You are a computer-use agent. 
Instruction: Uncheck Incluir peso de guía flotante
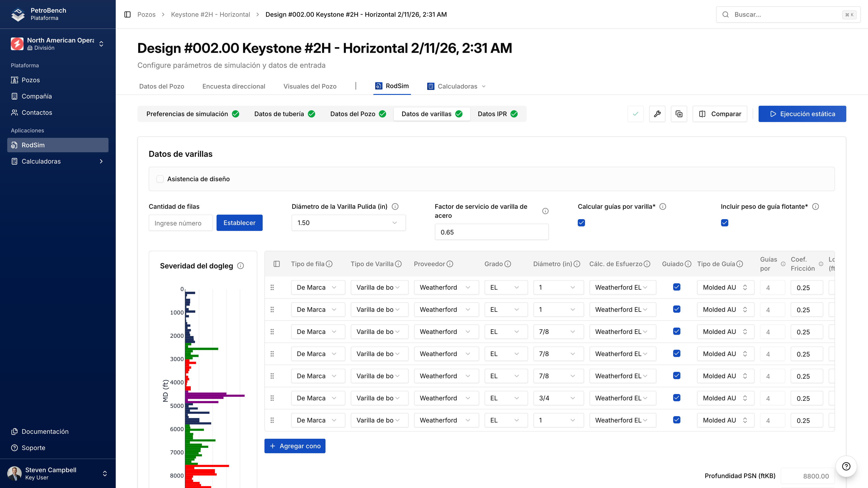tap(724, 223)
